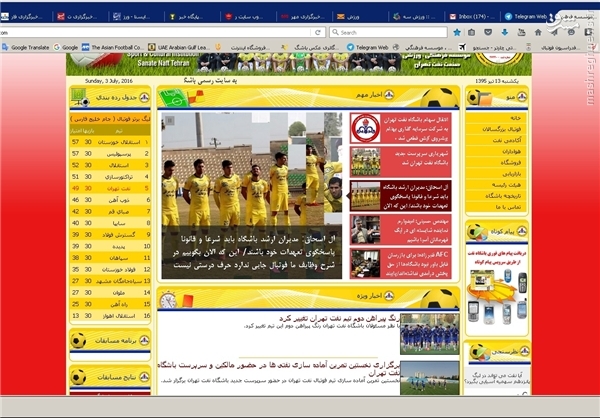Click the browser address bar
The height and width of the screenshot is (418, 600).
click(x=155, y=33)
